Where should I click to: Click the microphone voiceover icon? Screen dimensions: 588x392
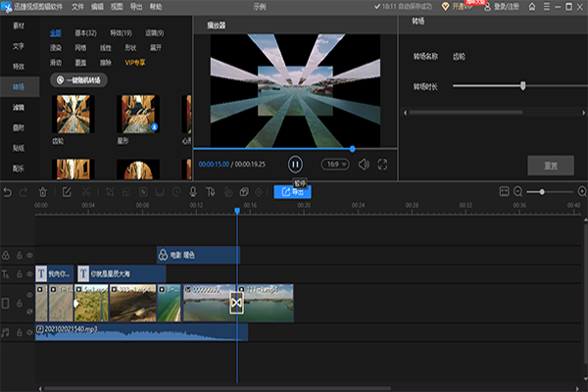[x=195, y=191]
